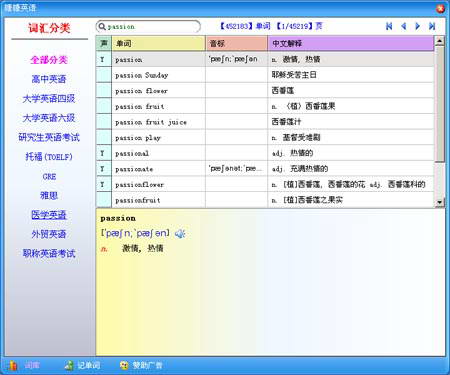450x375 pixels.
Task: Go to the previous page arrow
Action: pos(404,26)
